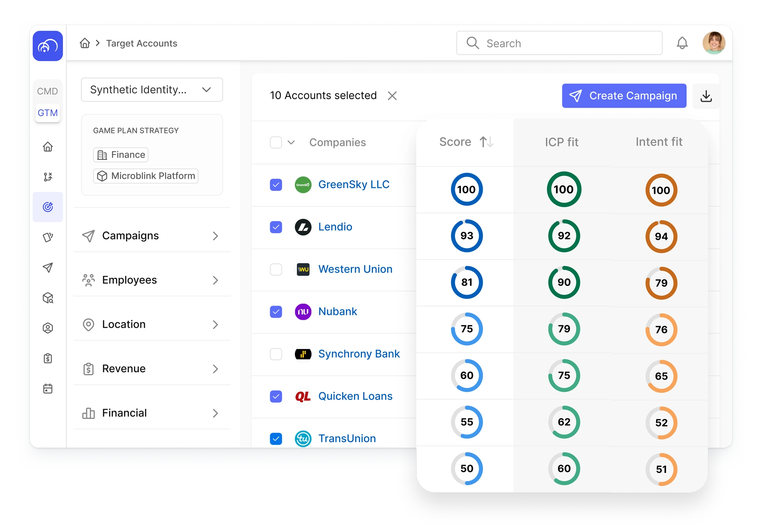Viewport: 762px width, 532px height.
Task: Open the Lendio company link
Action: pos(335,227)
